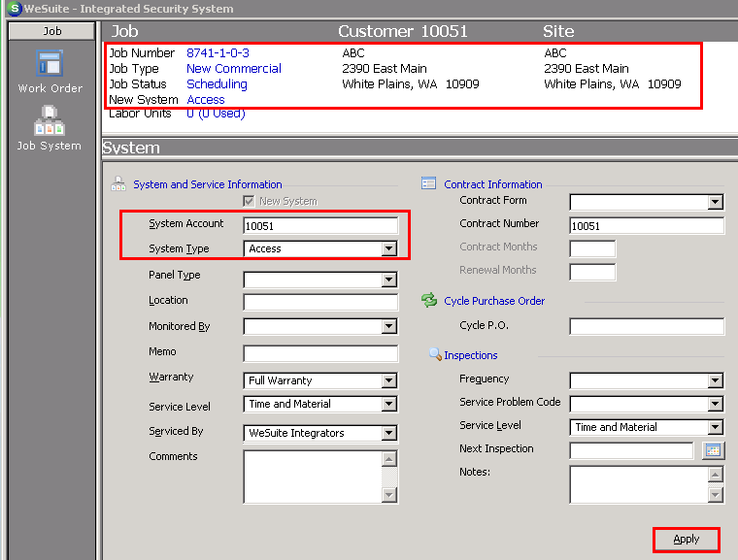Click the Contract Information section icon
The width and height of the screenshot is (738, 560).
[x=428, y=183]
